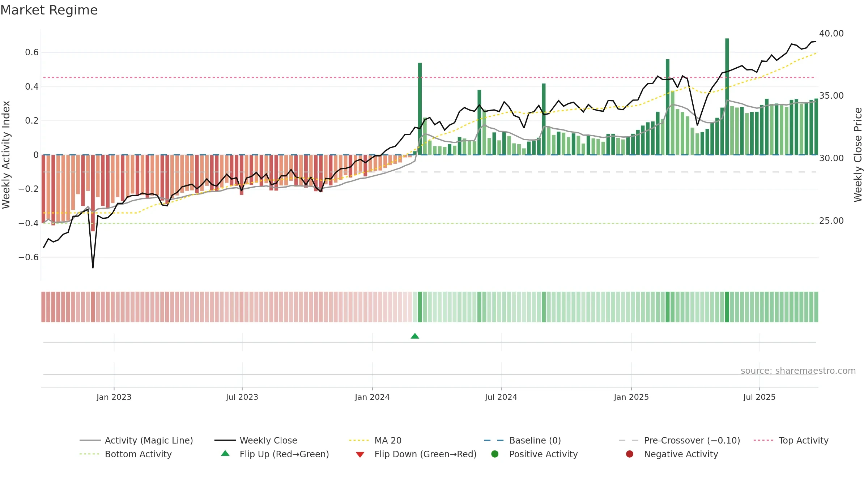Click the 0.6 activity axis label

point(32,52)
